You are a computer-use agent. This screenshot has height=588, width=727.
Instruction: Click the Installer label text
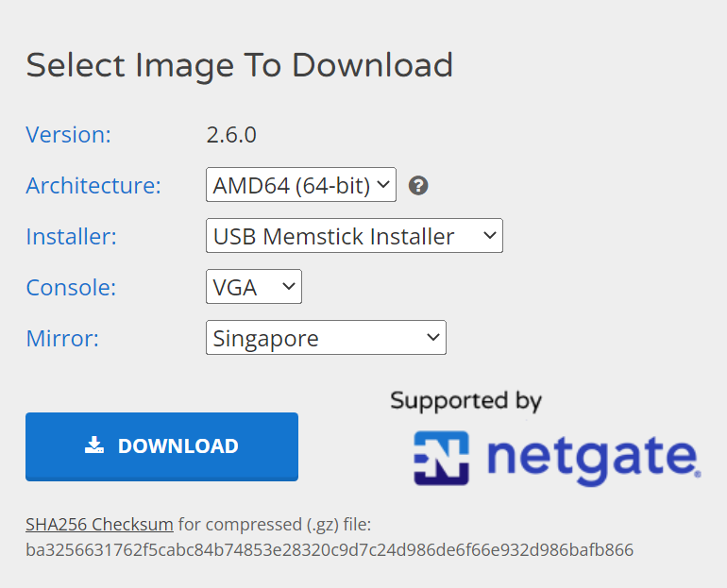[72, 237]
